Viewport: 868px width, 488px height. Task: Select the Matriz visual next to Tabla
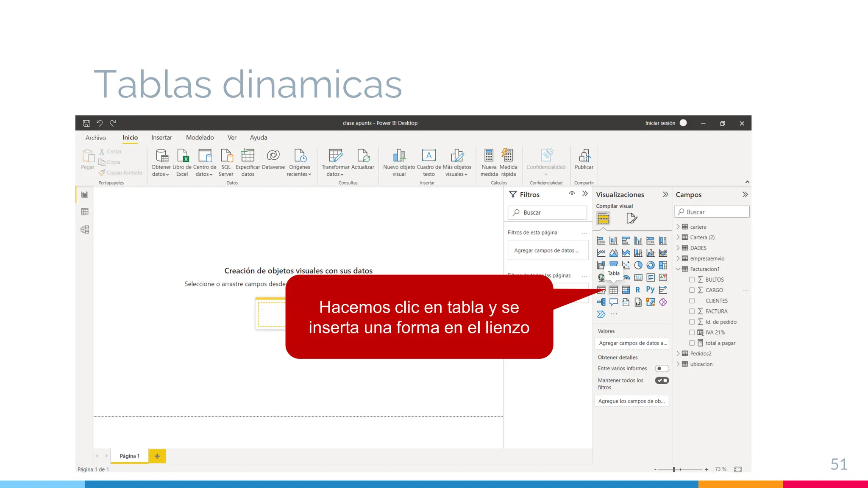click(626, 290)
